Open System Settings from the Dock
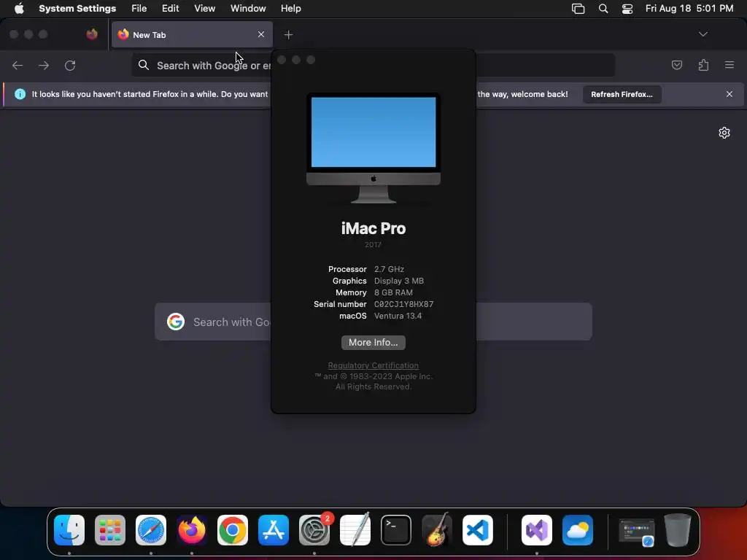 [314, 530]
